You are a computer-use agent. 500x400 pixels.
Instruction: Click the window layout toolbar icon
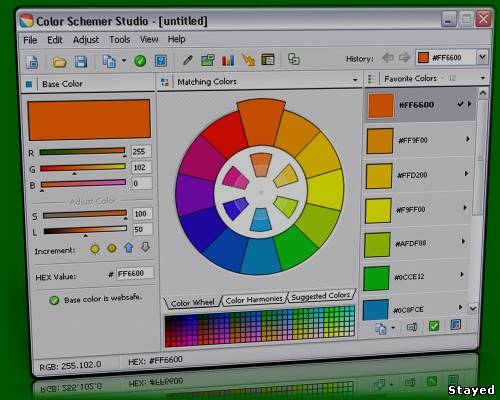pyautogui.click(x=268, y=59)
